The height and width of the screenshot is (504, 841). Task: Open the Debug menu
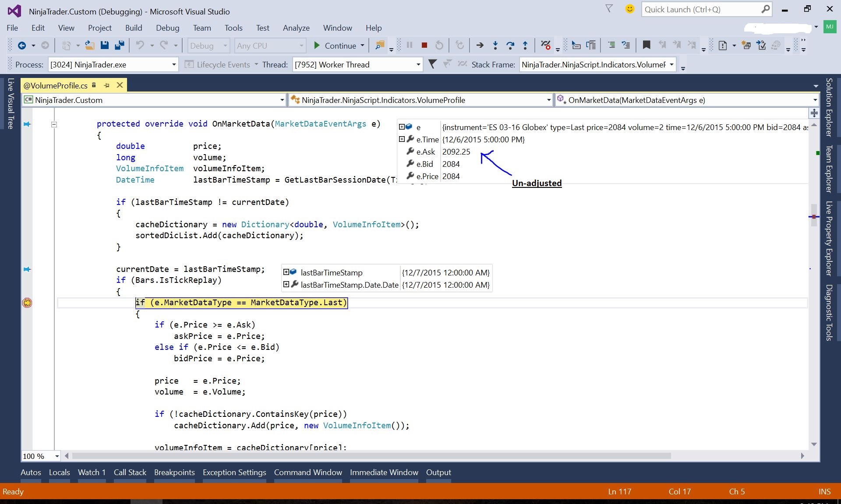coord(167,28)
